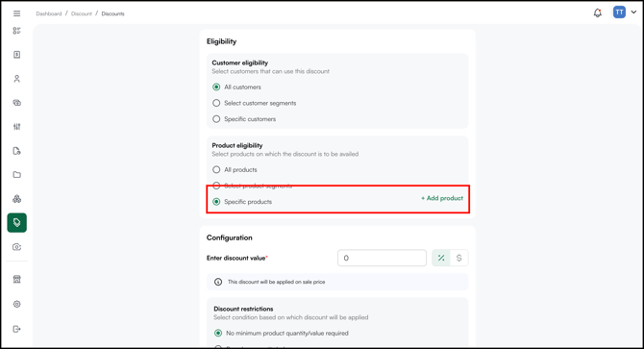Click the settings gear sidebar icon
This screenshot has width=644, height=349.
coord(17,304)
